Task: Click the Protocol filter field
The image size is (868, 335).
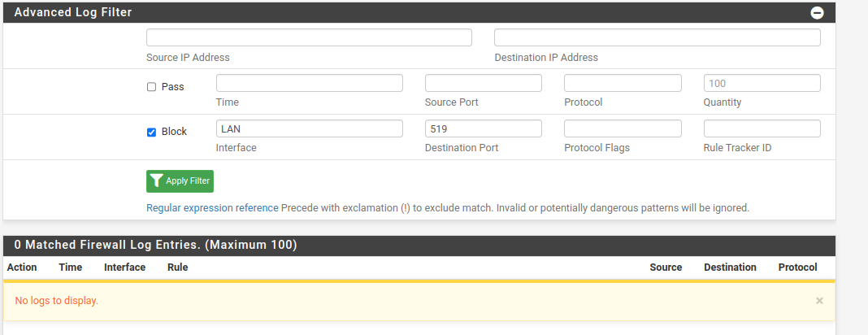Action: (623, 83)
